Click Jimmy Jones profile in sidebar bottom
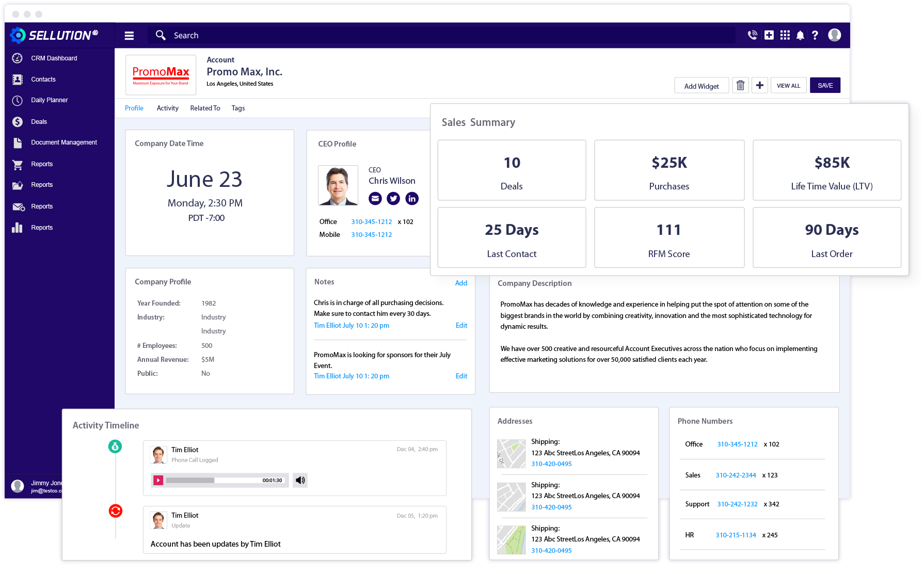 pyautogui.click(x=36, y=486)
